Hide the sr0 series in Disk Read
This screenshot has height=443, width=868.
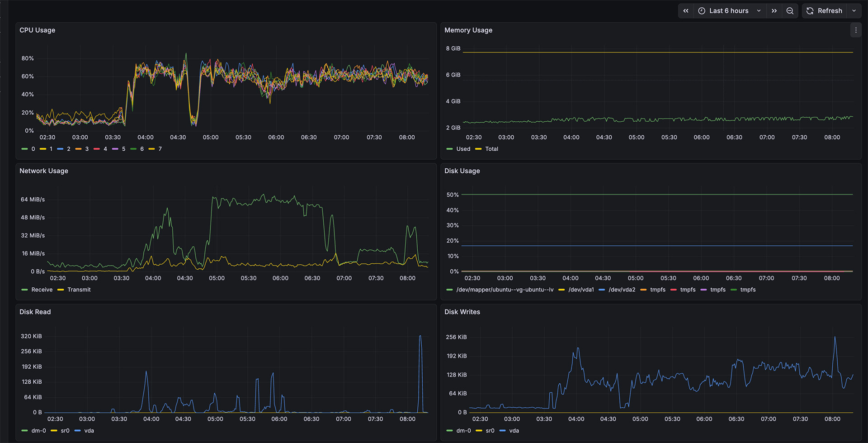click(65, 431)
